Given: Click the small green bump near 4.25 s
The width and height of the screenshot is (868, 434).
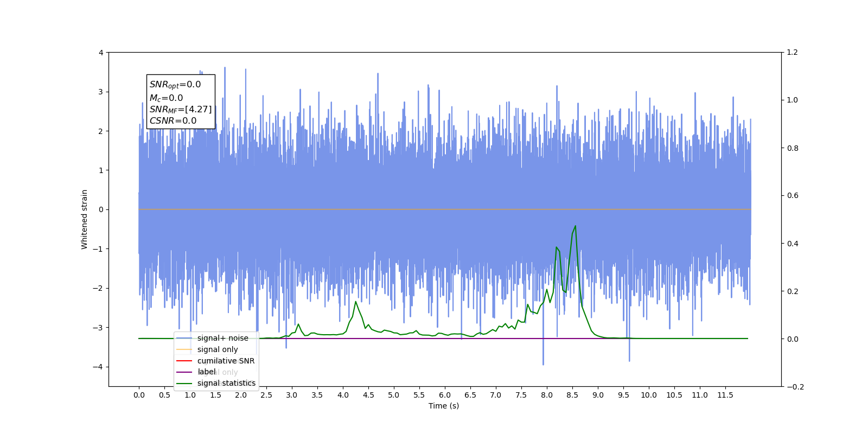Looking at the screenshot, I should 356,302.
